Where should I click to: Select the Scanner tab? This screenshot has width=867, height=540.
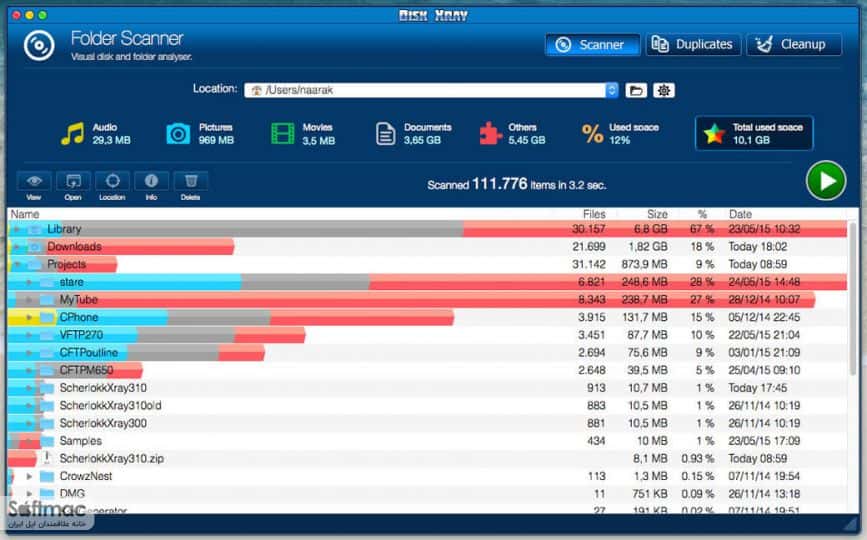click(x=592, y=44)
